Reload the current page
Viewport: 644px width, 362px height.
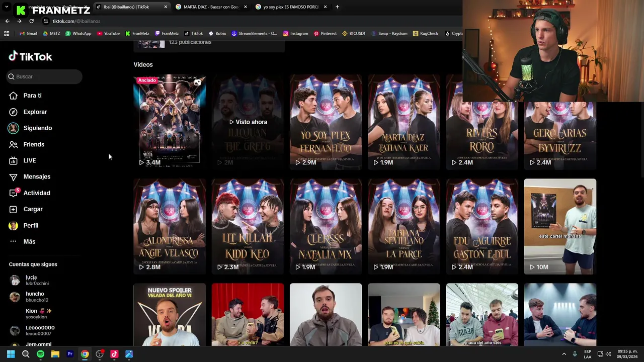[x=31, y=21]
